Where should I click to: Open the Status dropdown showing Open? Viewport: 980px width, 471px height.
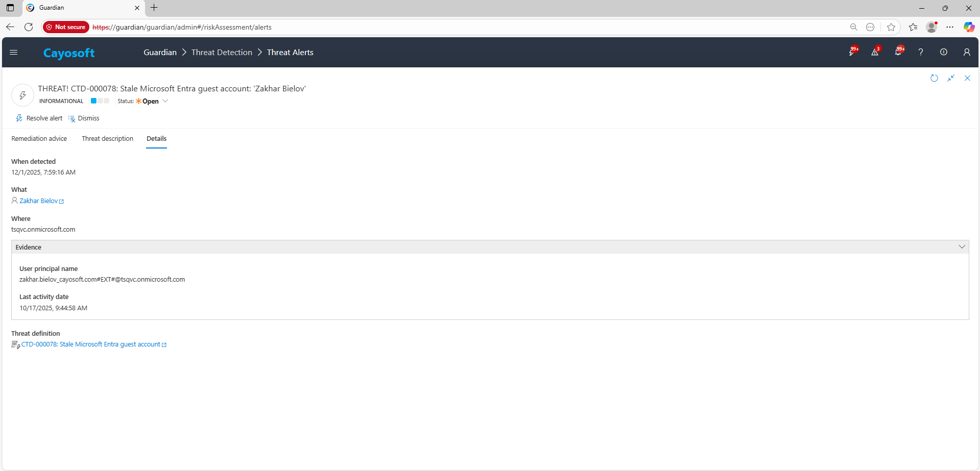click(166, 101)
